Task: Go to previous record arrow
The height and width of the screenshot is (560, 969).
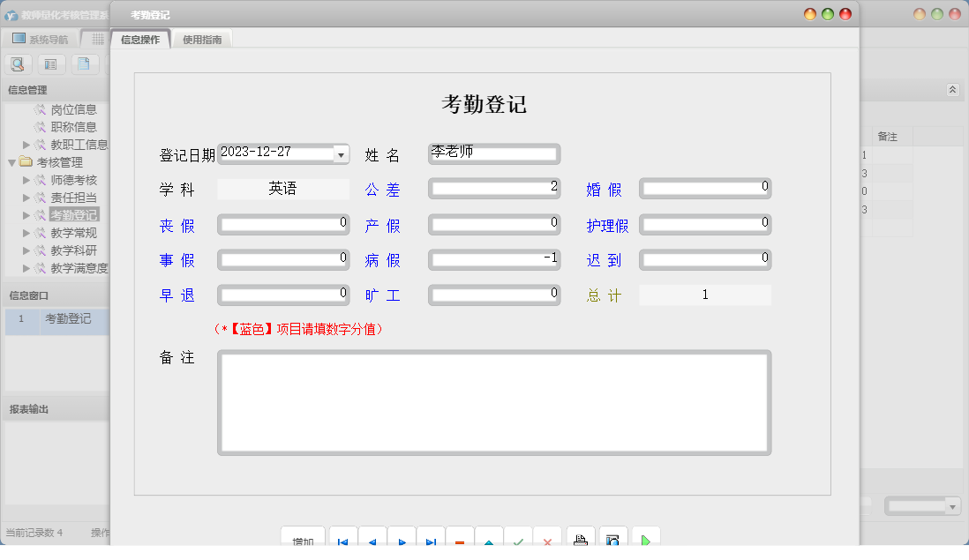Action: pyautogui.click(x=372, y=537)
